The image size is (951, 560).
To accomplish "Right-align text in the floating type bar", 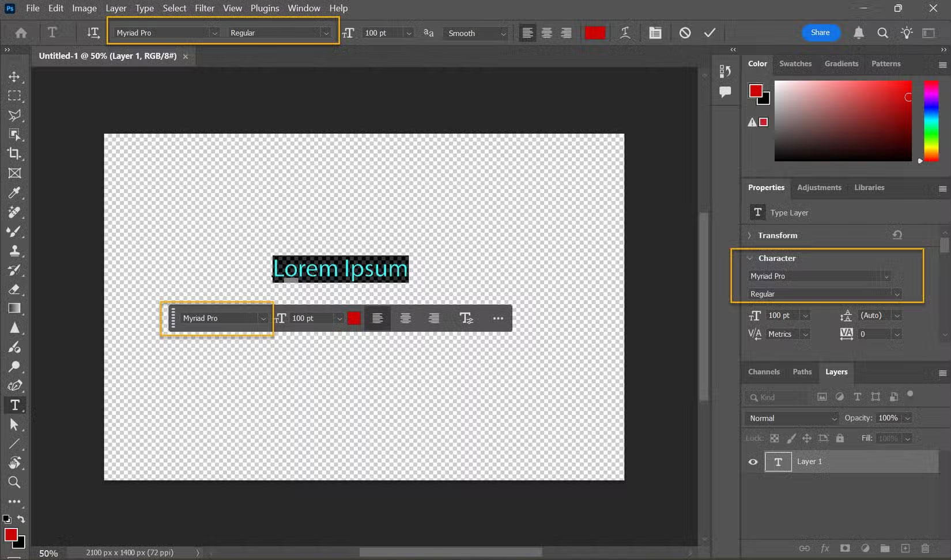I will [433, 318].
